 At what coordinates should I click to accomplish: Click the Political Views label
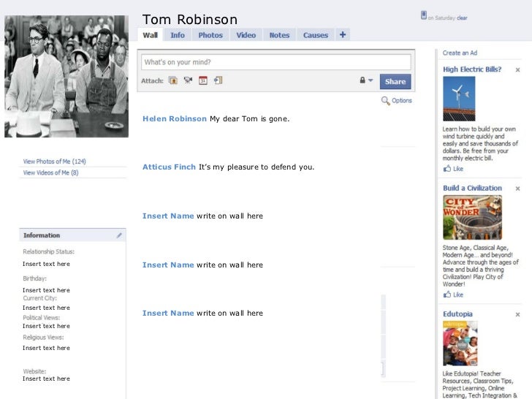tap(42, 318)
